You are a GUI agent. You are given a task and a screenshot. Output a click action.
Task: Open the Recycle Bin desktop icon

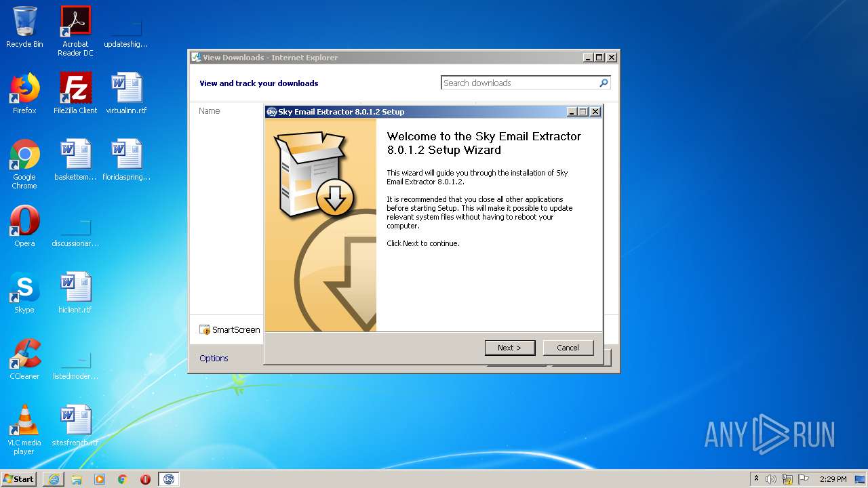coord(24,28)
